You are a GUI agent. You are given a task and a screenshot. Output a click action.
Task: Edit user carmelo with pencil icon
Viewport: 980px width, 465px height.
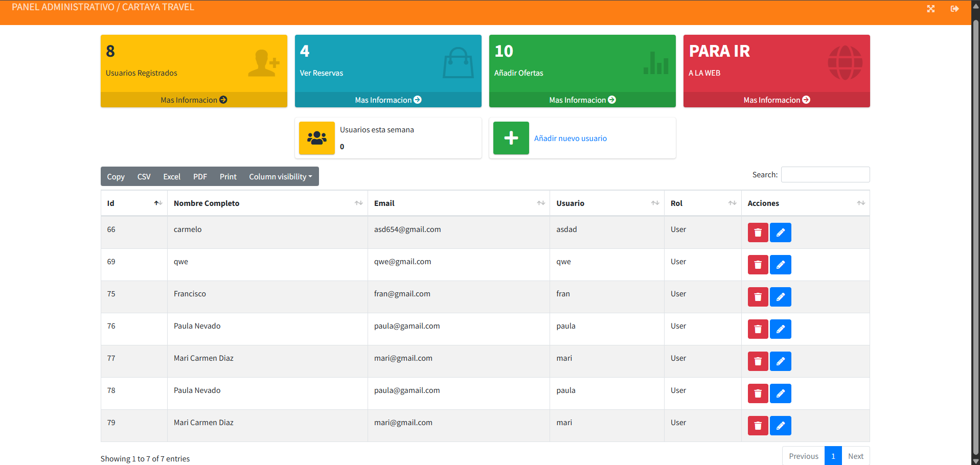coord(781,232)
